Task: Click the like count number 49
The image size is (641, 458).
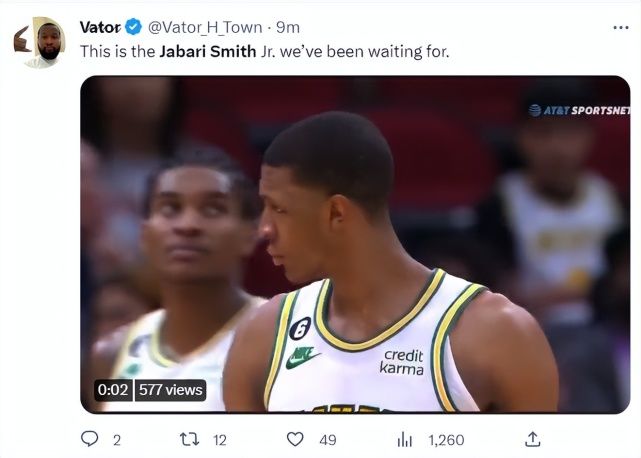Action: tap(327, 439)
